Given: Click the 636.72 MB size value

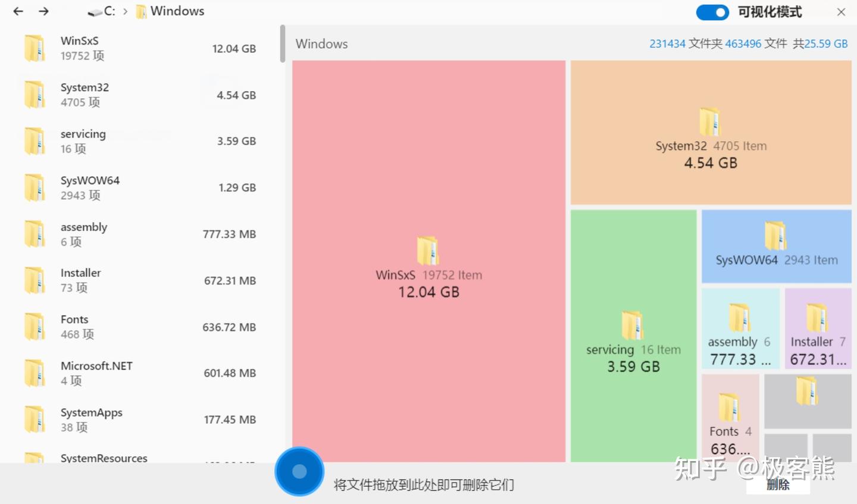Looking at the screenshot, I should pos(229,327).
